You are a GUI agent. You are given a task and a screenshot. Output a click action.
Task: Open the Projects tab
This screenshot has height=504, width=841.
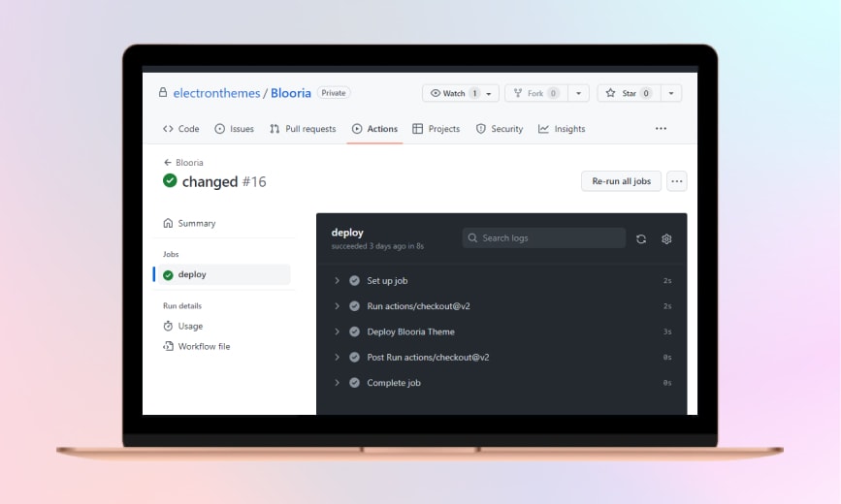[437, 129]
